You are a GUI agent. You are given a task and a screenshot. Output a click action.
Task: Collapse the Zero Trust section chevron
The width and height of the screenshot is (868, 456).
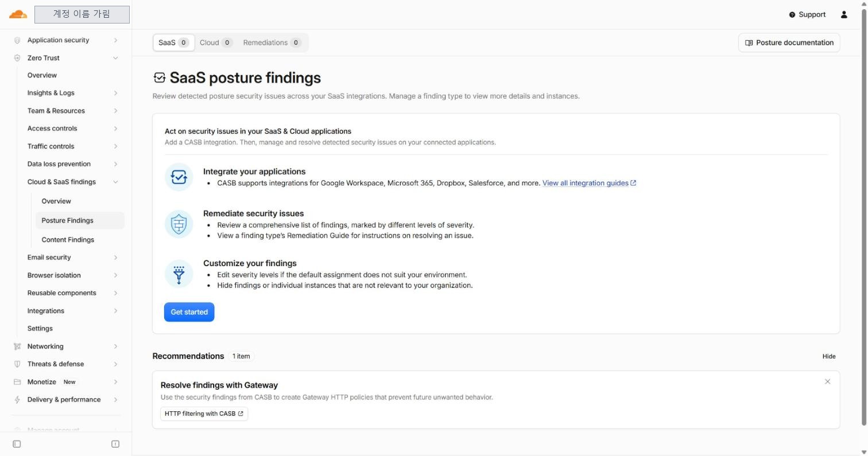(115, 58)
